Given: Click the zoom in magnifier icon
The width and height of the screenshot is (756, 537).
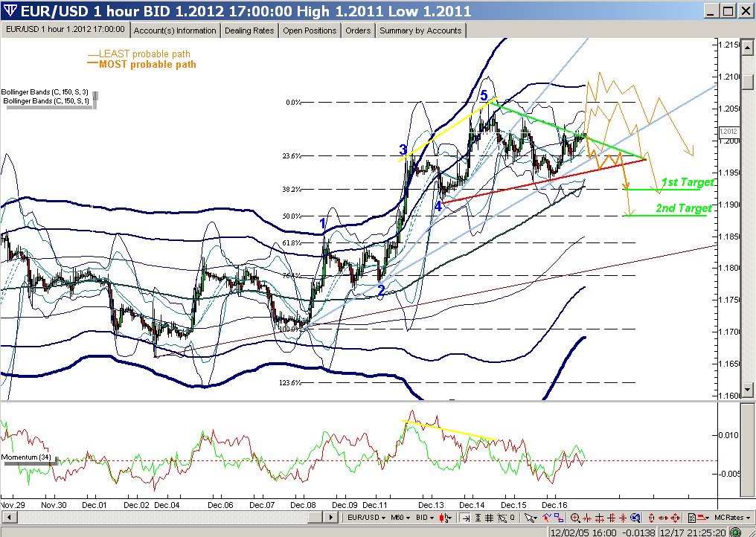Looking at the screenshot, I should tap(574, 517).
